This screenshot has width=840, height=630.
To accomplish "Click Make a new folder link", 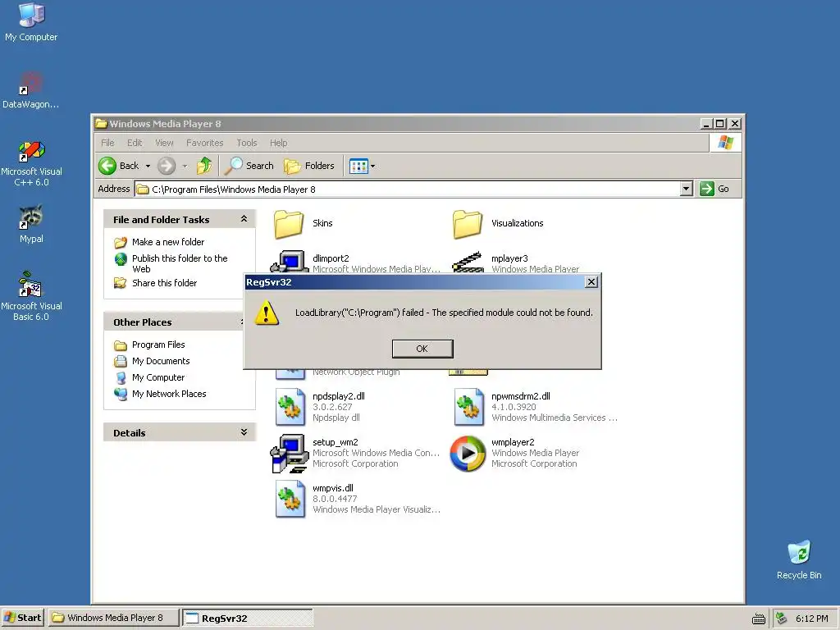I will (167, 242).
